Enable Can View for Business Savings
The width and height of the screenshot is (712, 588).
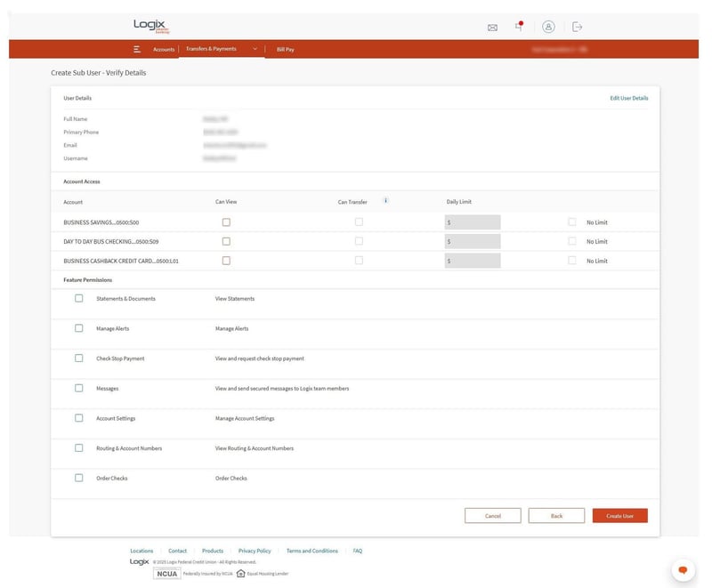[226, 222]
